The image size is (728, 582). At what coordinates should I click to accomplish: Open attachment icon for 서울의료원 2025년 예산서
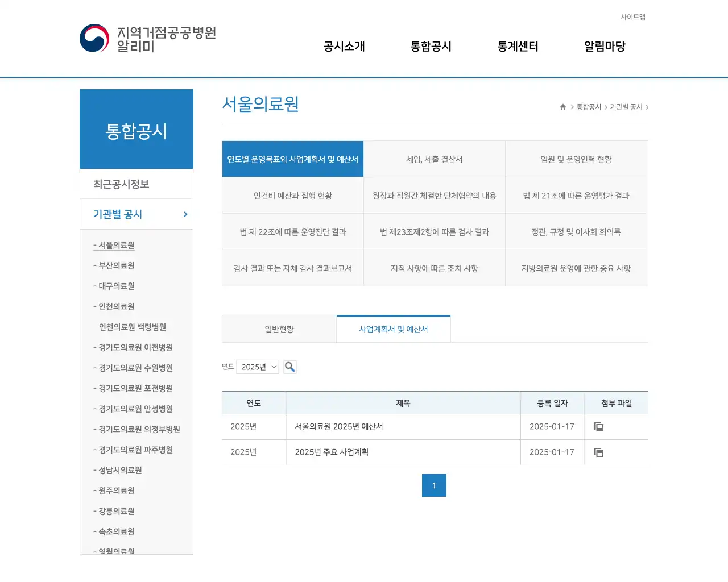point(598,427)
